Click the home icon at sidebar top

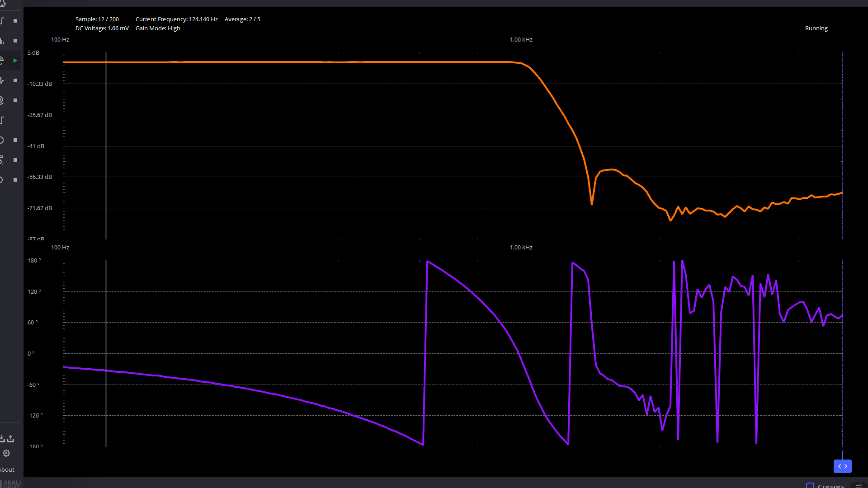(3, 3)
